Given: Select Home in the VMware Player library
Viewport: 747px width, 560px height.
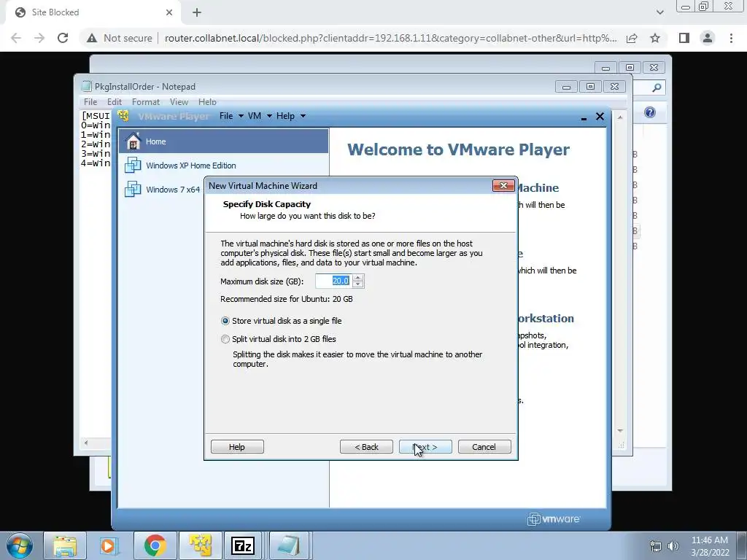Looking at the screenshot, I should [x=223, y=141].
